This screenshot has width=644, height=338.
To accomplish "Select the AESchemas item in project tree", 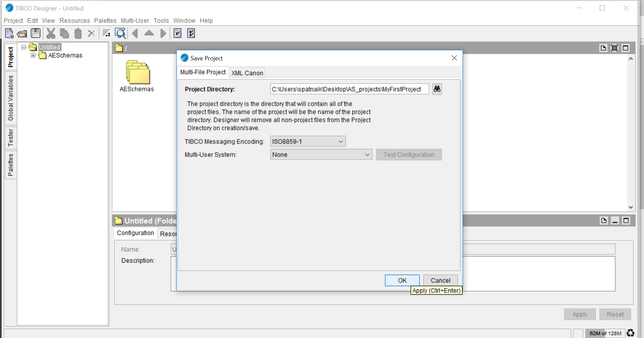I will tap(65, 55).
